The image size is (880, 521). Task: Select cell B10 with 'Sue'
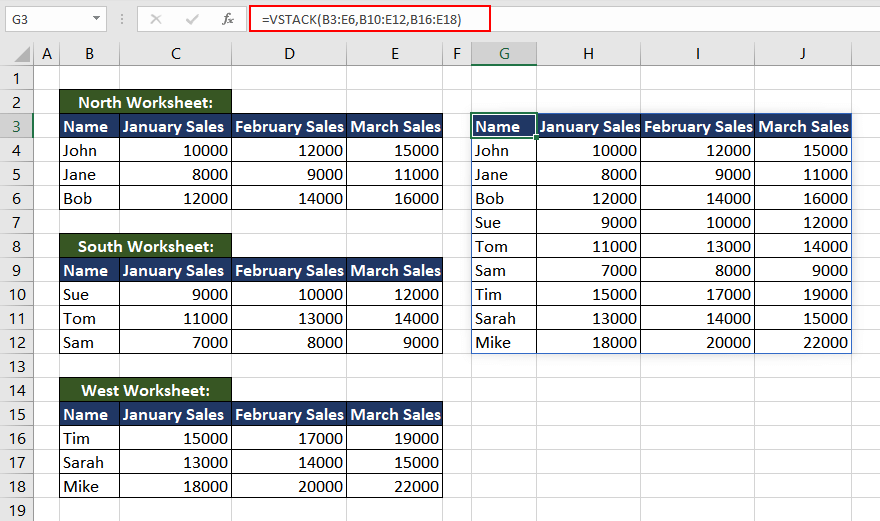(x=89, y=294)
